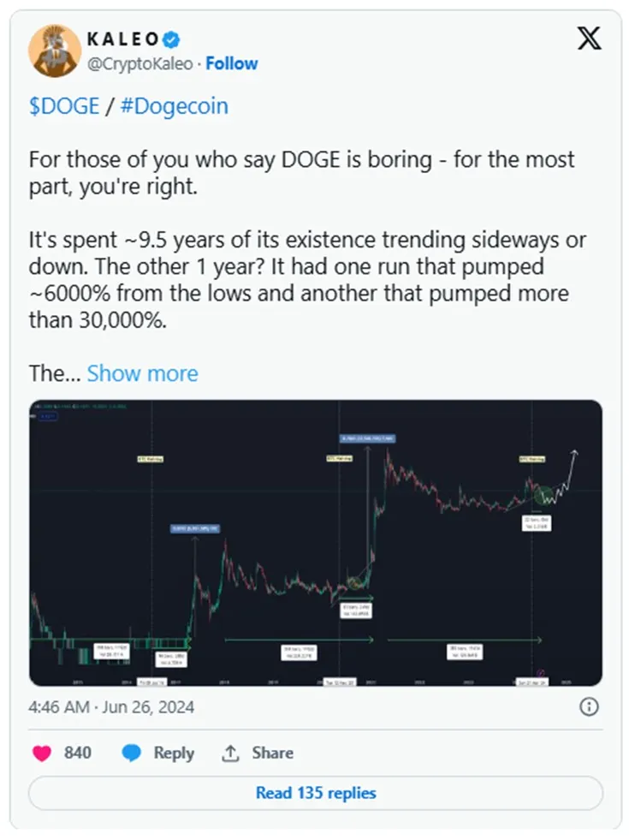
Task: Open the #Dogecoin hashtag
Action: coord(174,106)
